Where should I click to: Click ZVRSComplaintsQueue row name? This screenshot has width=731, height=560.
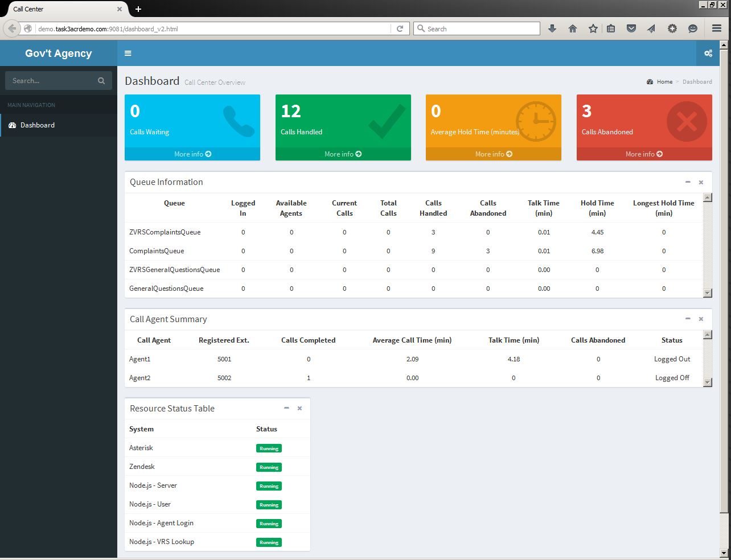click(x=165, y=232)
